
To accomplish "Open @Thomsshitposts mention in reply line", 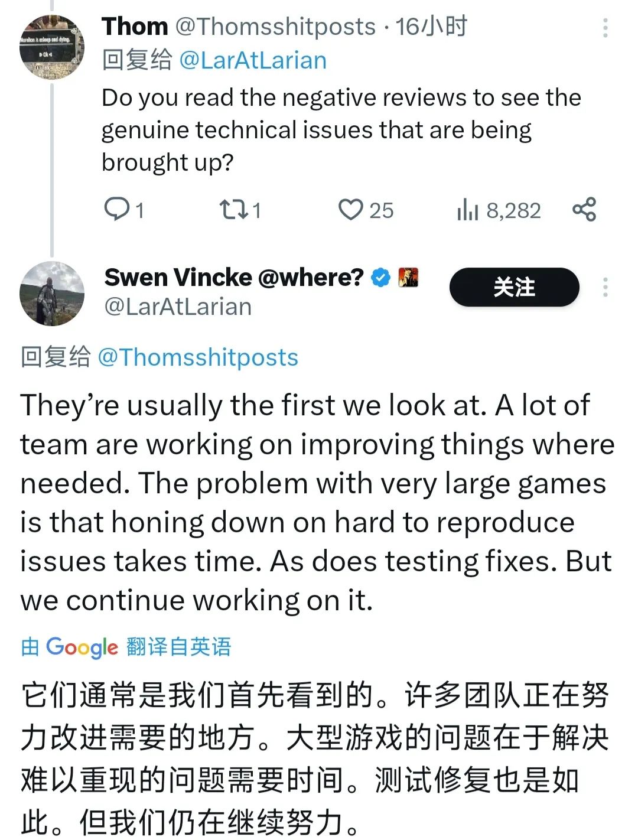I will point(198,357).
